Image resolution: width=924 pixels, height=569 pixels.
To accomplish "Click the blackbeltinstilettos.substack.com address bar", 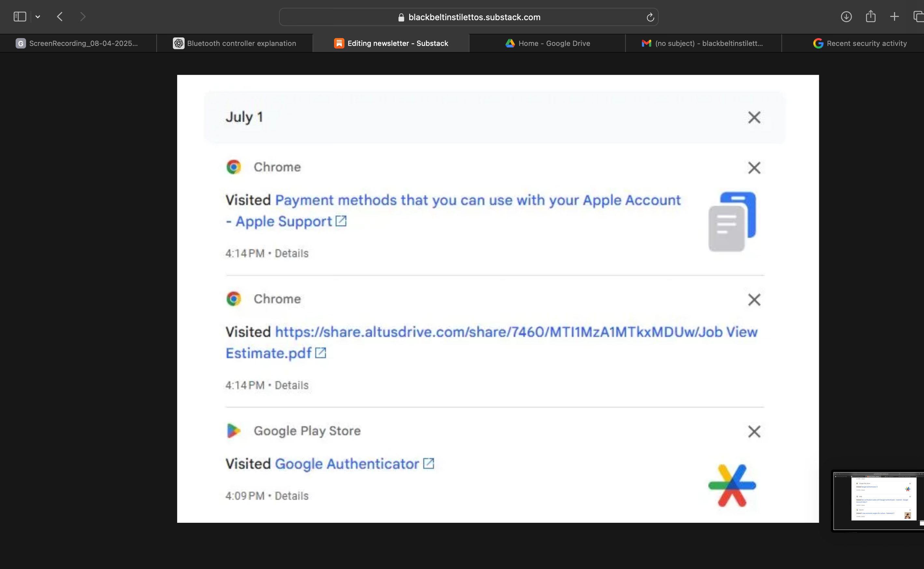I will (x=469, y=17).
